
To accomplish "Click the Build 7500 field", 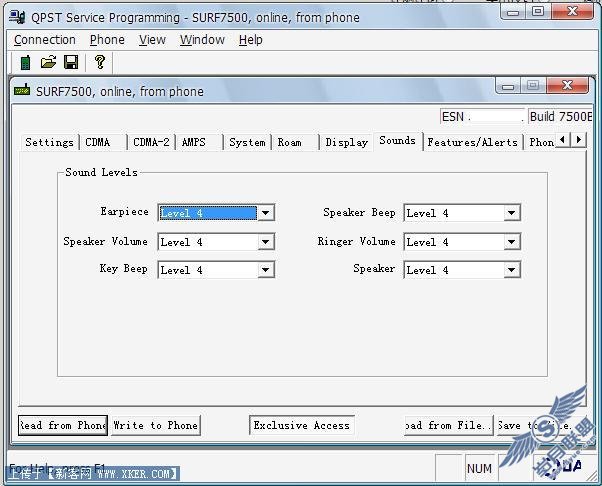I will click(560, 116).
